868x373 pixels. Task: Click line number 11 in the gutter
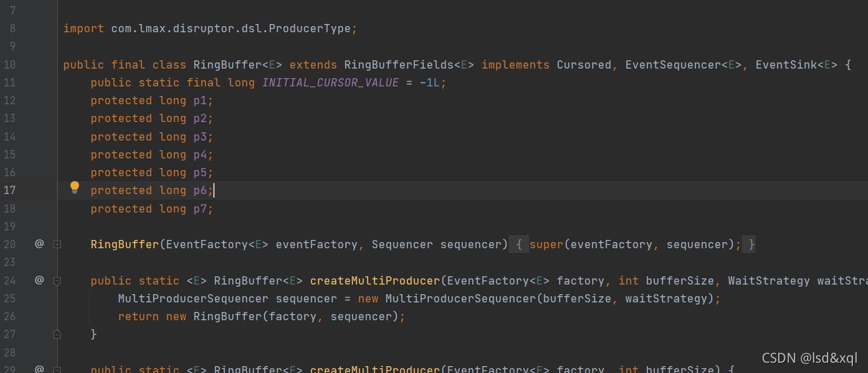10,83
